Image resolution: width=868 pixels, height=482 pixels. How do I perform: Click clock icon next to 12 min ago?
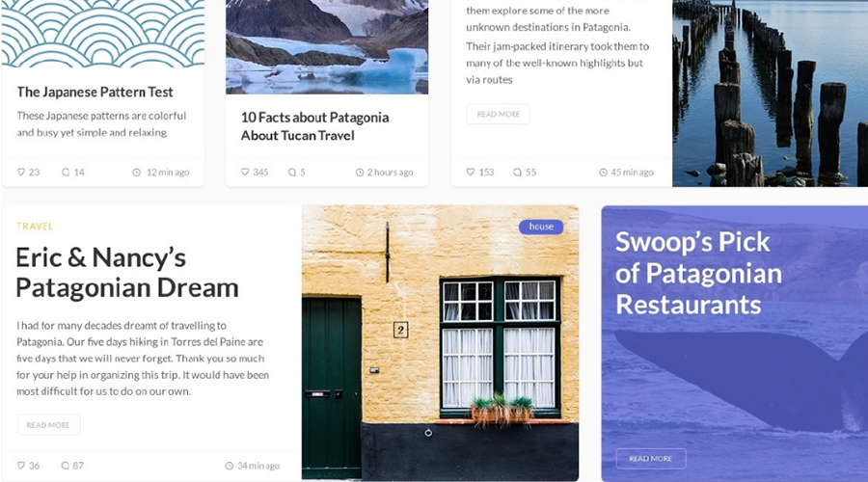136,173
